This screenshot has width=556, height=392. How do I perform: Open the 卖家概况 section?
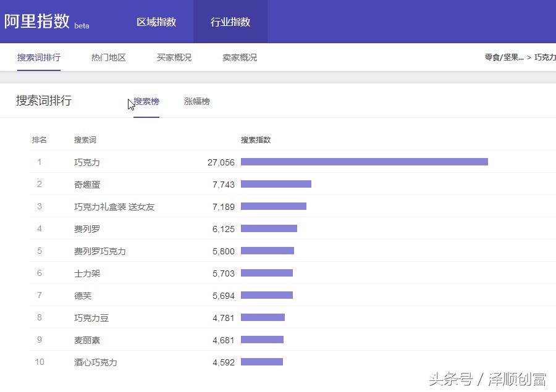click(x=239, y=57)
